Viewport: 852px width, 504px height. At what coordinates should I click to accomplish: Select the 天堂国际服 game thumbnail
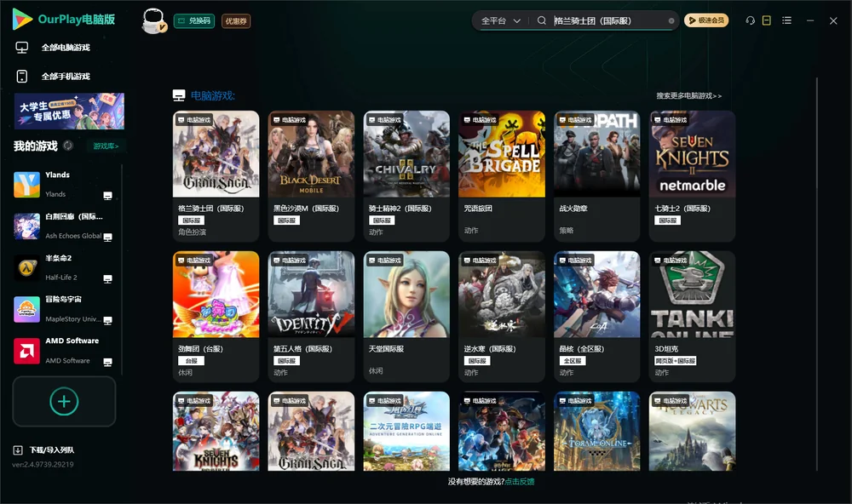pos(406,295)
